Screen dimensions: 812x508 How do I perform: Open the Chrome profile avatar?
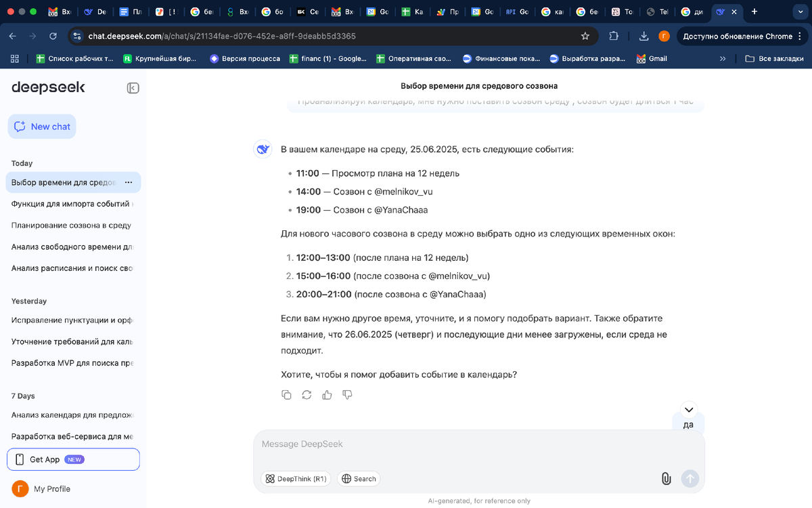[x=664, y=37]
